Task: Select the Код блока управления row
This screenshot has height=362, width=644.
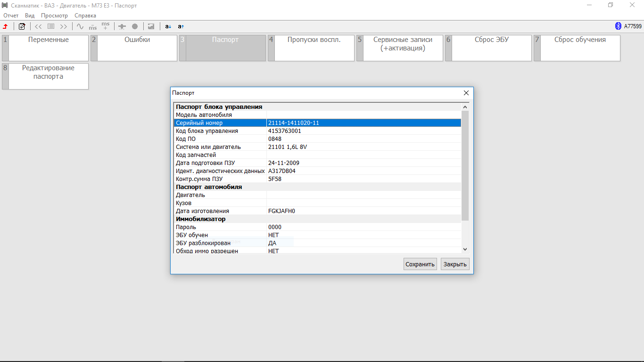Action: coord(316,131)
